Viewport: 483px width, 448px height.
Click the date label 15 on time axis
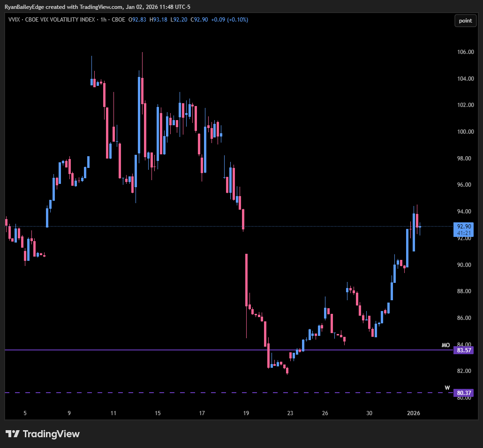(158, 413)
